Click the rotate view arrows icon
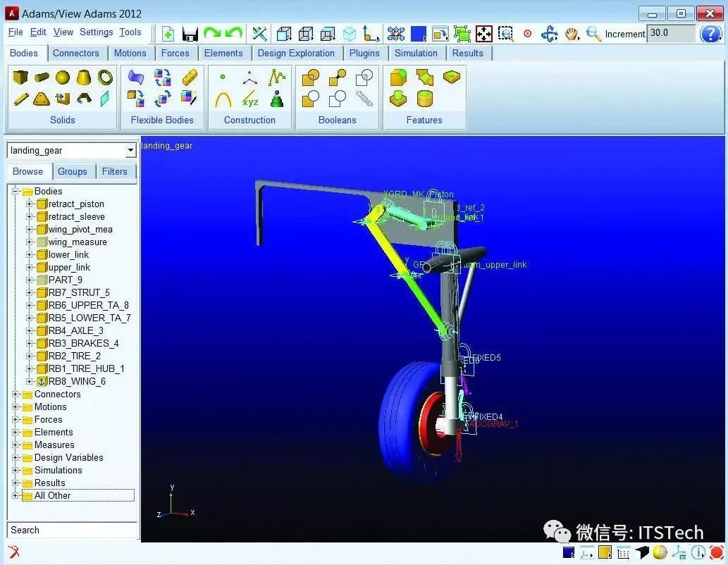 pos(550,34)
